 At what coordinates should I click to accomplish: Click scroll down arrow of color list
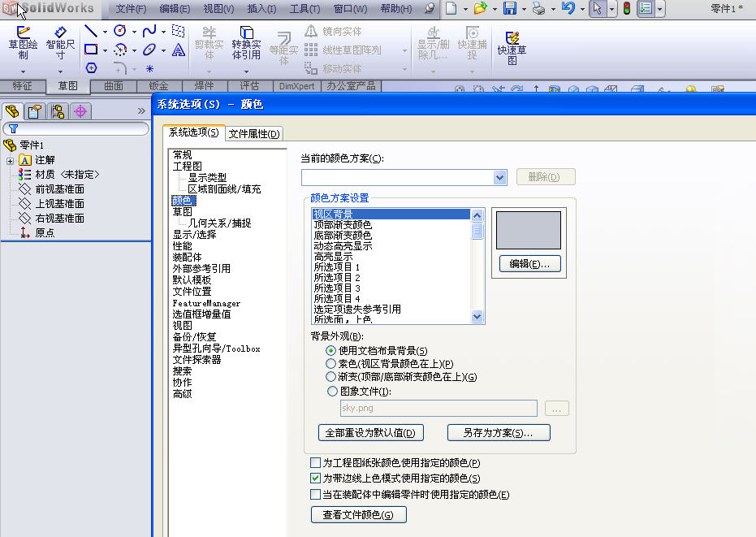coord(477,317)
